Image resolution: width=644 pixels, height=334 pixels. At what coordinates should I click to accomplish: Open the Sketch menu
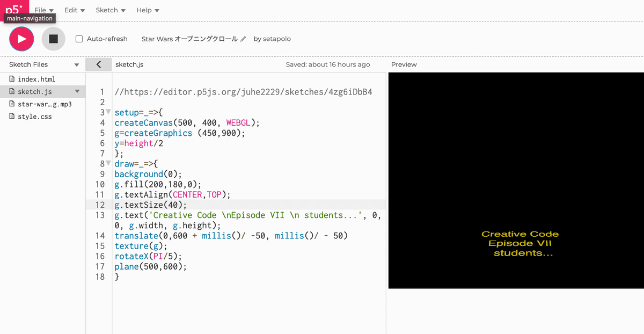coord(111,10)
